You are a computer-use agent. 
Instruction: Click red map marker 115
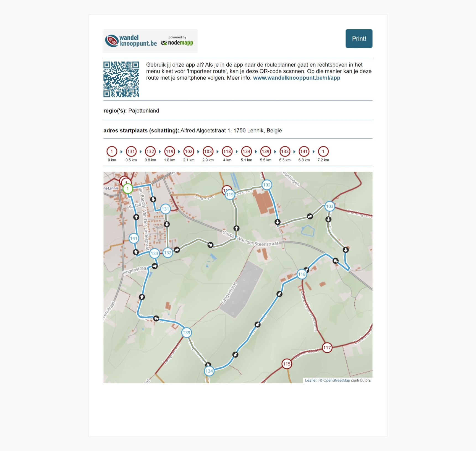(287, 364)
